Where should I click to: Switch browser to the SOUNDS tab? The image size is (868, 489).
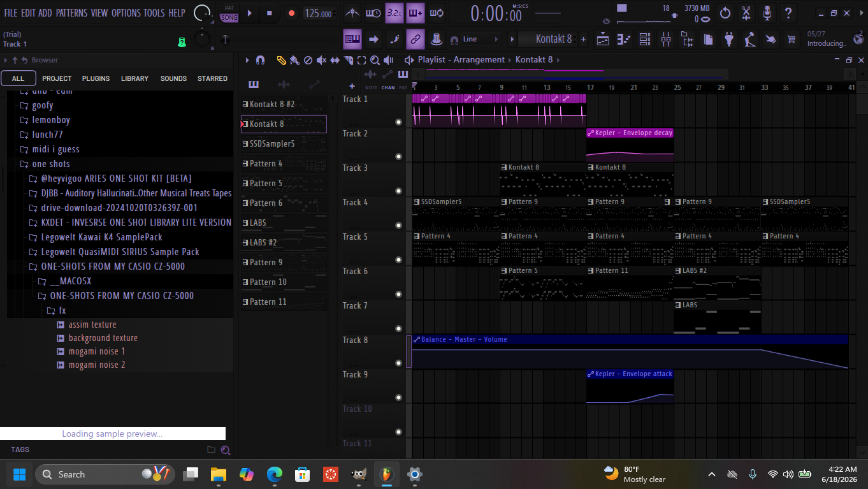pos(173,78)
